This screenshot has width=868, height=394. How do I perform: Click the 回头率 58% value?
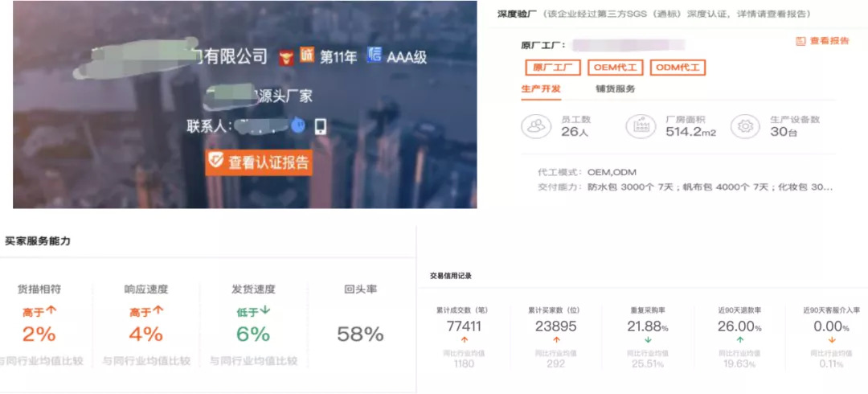(360, 334)
